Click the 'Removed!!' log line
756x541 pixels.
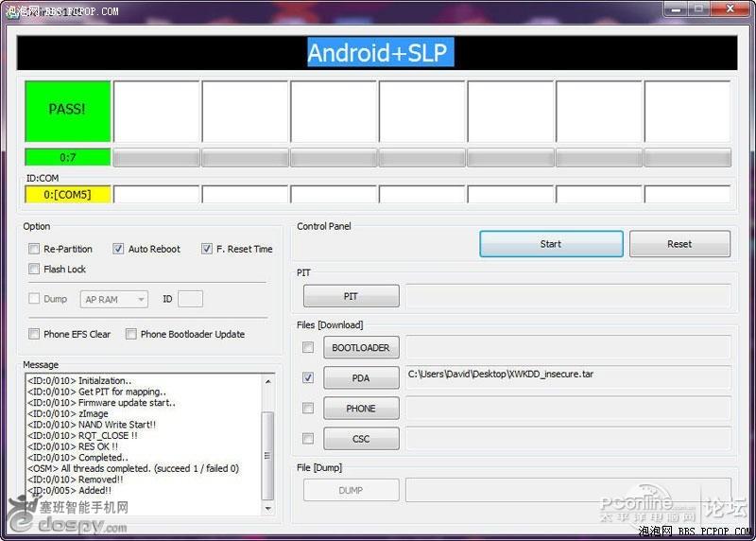tap(76, 480)
